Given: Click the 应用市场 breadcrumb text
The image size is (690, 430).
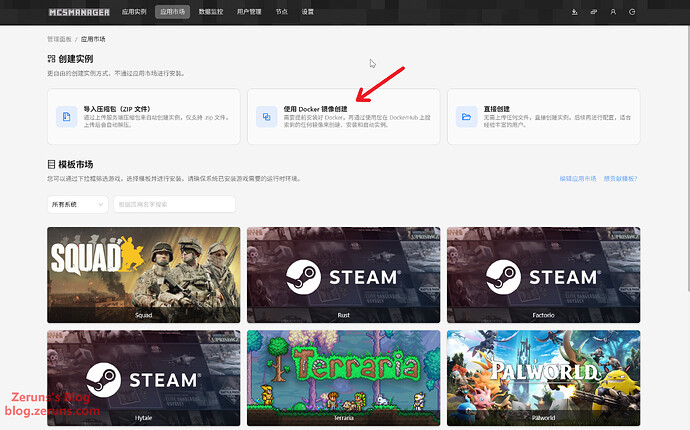Looking at the screenshot, I should 93,39.
